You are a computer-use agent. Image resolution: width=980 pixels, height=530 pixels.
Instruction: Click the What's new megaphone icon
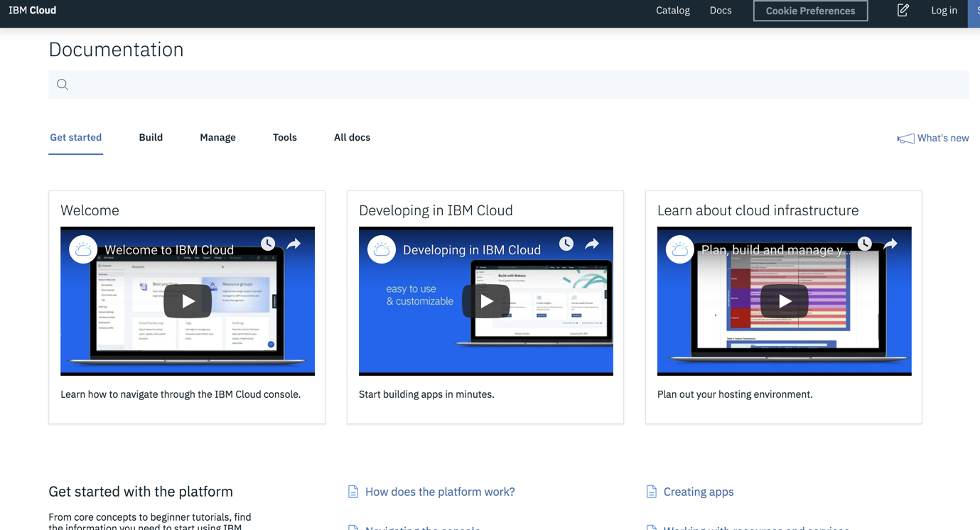(x=905, y=138)
